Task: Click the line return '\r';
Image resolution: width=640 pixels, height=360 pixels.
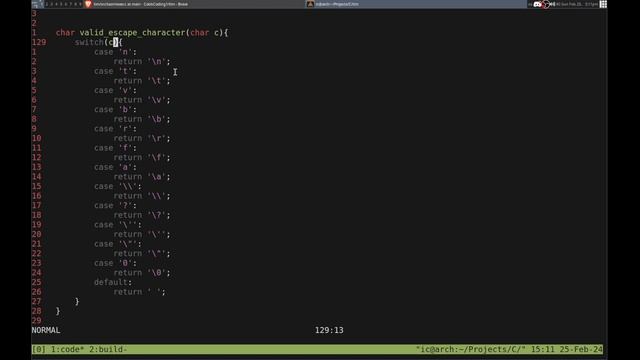Action: [x=142, y=138]
